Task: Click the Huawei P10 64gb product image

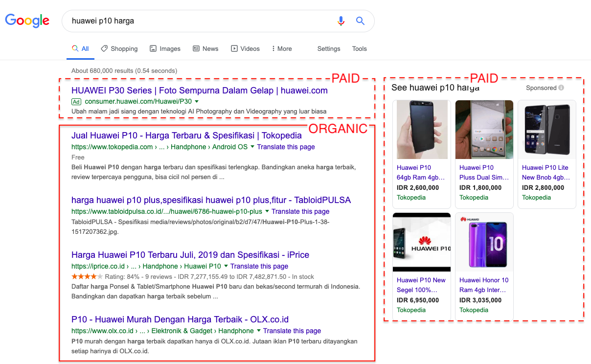Action: point(422,130)
